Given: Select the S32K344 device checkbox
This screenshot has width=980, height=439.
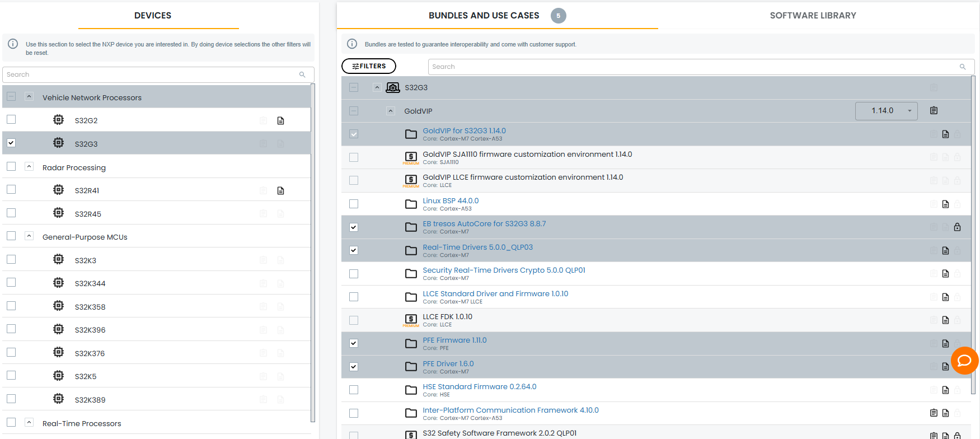Looking at the screenshot, I should pyautogui.click(x=11, y=282).
